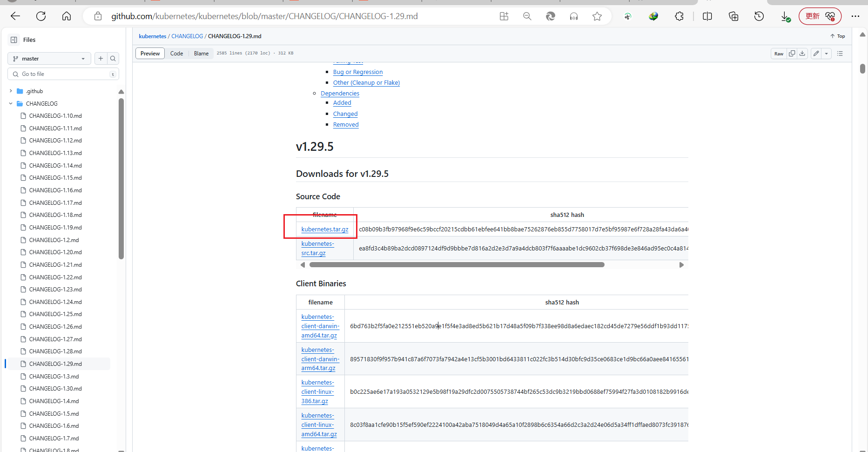This screenshot has height=452, width=868.
Task: Open the Dependencies contents link
Action: click(x=340, y=94)
